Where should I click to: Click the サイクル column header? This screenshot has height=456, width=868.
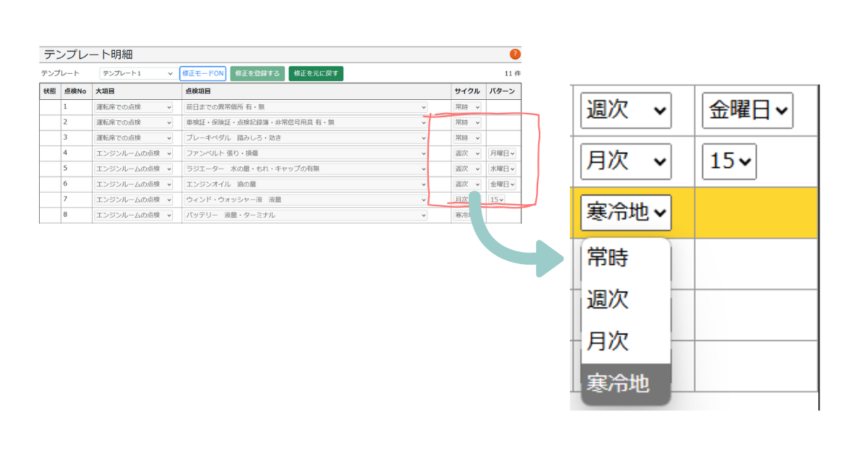coord(467,91)
